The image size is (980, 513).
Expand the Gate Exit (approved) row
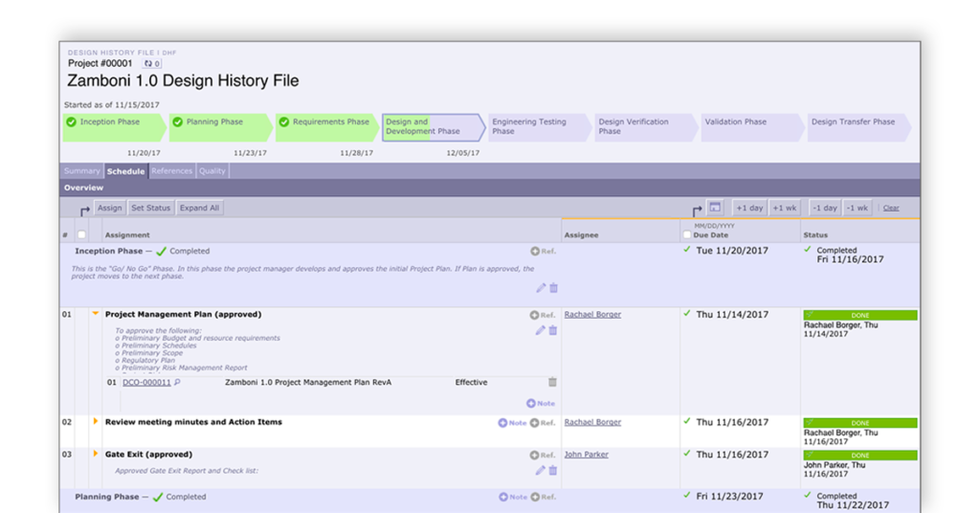96,455
